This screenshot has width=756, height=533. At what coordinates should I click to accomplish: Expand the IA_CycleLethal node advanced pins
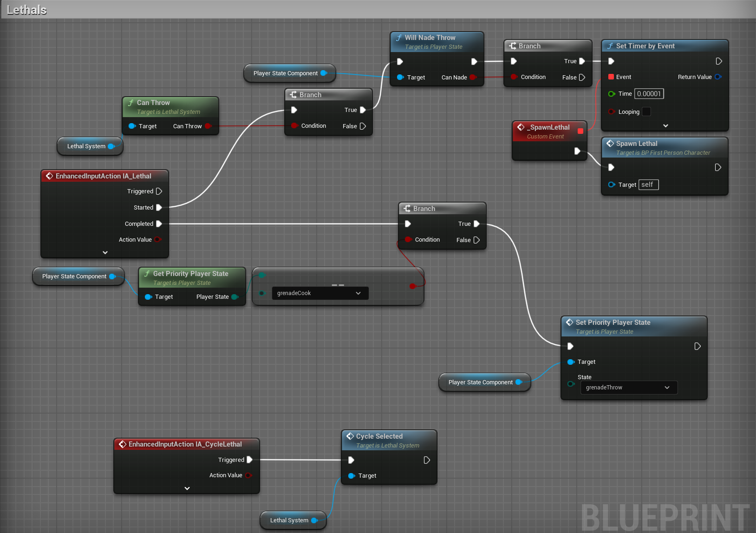coord(187,488)
